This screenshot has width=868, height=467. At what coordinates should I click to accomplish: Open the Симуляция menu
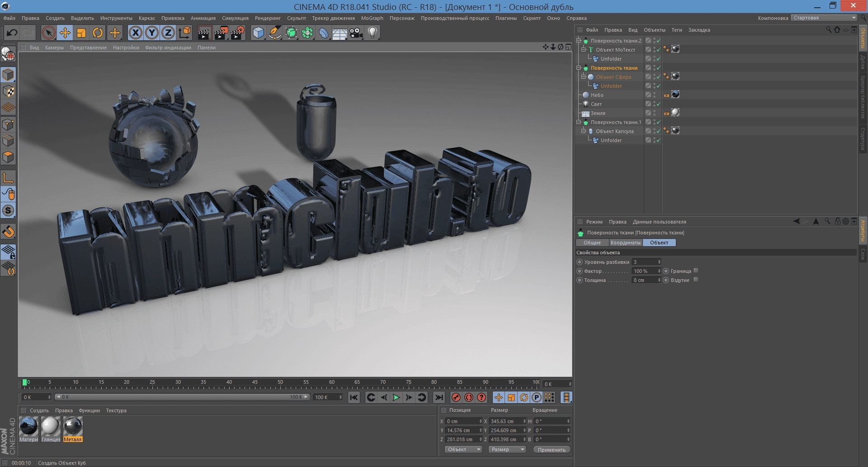coord(235,18)
